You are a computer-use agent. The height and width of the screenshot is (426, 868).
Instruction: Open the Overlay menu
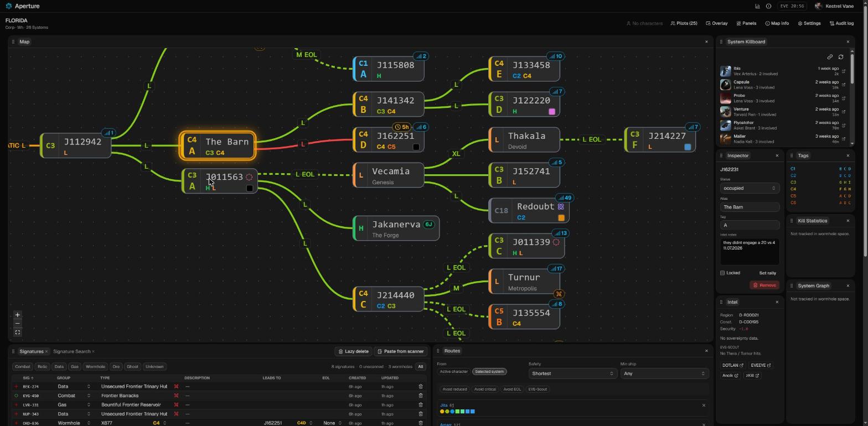(x=717, y=23)
